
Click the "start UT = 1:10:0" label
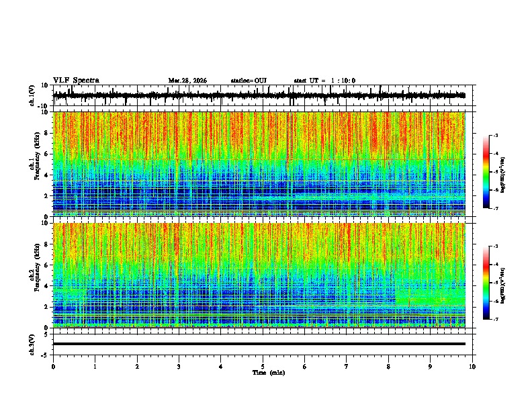[324, 81]
